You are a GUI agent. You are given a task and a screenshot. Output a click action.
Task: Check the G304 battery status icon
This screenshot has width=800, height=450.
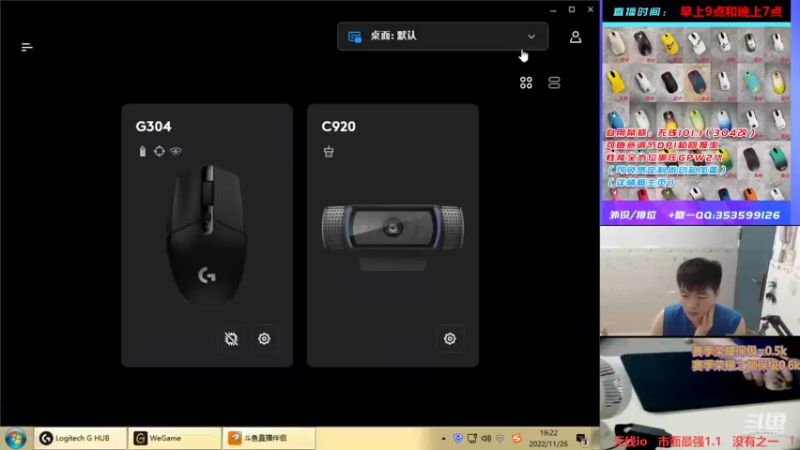pos(142,151)
